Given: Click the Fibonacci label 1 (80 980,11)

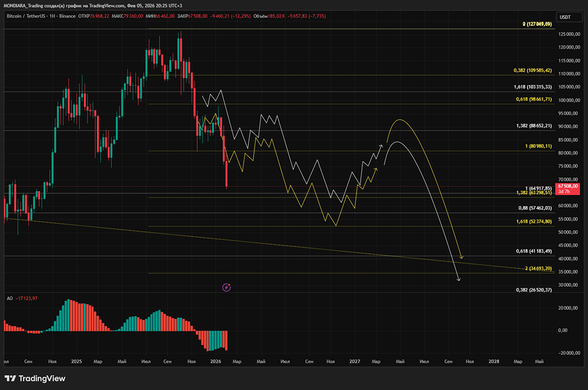Looking at the screenshot, I should (x=539, y=146).
